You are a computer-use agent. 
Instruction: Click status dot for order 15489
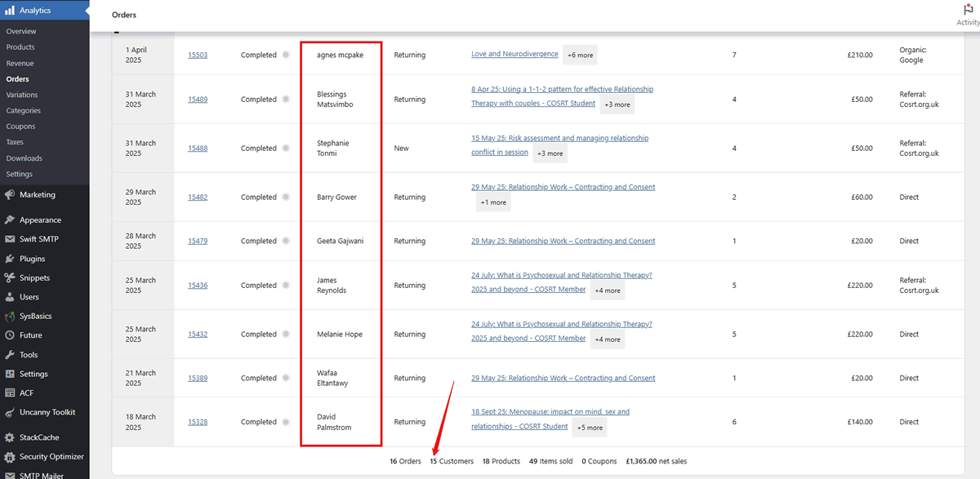coord(286,100)
